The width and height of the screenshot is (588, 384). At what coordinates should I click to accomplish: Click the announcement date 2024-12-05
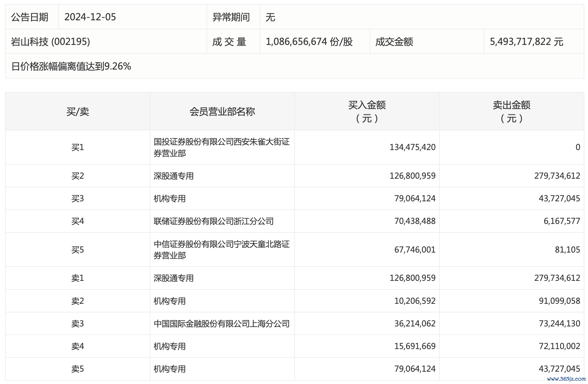tap(90, 17)
